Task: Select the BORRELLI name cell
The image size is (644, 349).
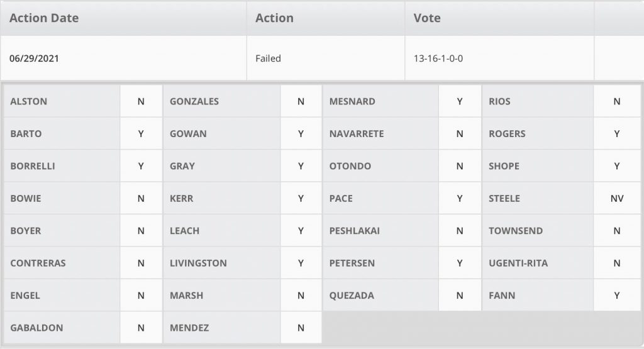Action: (x=33, y=167)
